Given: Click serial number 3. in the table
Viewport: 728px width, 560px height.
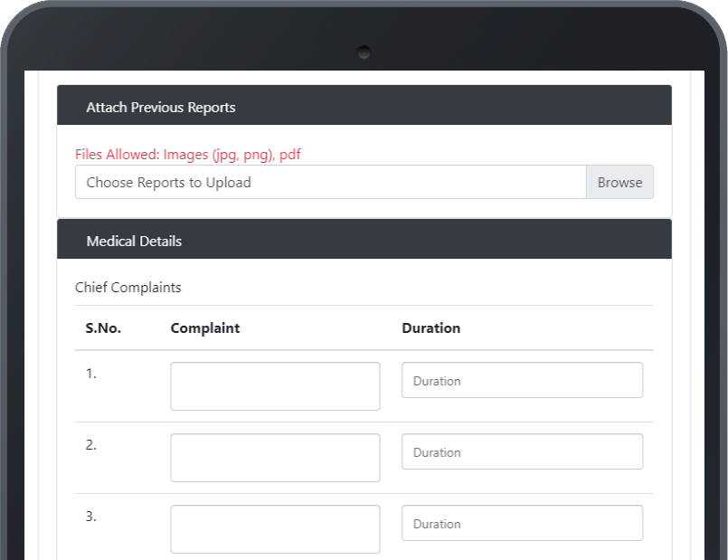Looking at the screenshot, I should [x=91, y=517].
